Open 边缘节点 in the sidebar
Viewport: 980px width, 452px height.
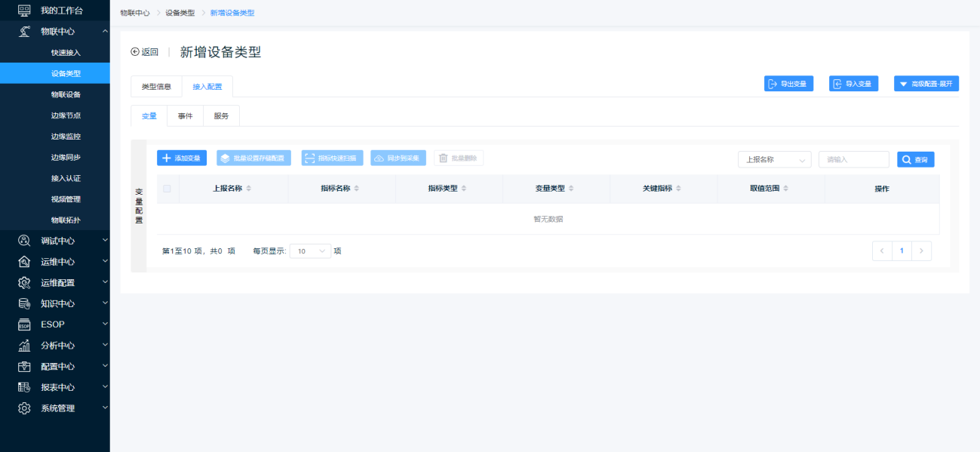click(x=66, y=115)
